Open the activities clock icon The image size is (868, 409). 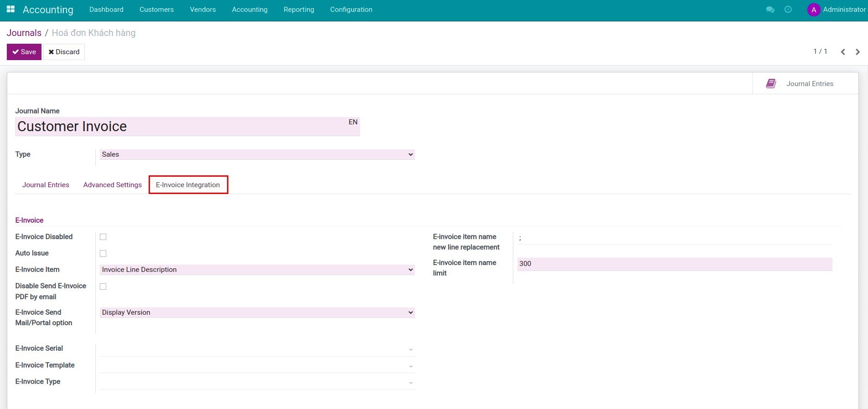click(x=788, y=9)
